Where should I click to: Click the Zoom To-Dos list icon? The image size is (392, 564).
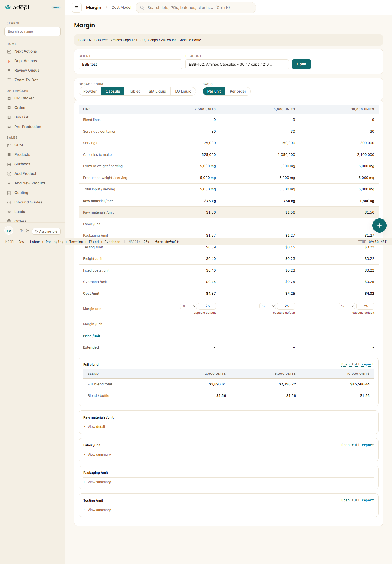click(x=9, y=80)
